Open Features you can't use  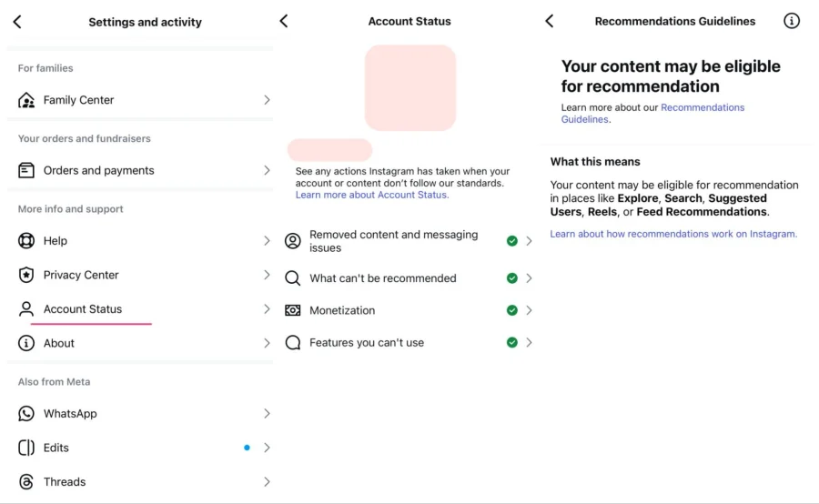(367, 343)
